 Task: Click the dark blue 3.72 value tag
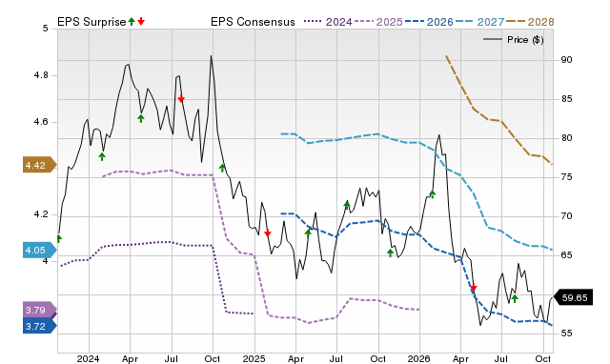click(39, 326)
